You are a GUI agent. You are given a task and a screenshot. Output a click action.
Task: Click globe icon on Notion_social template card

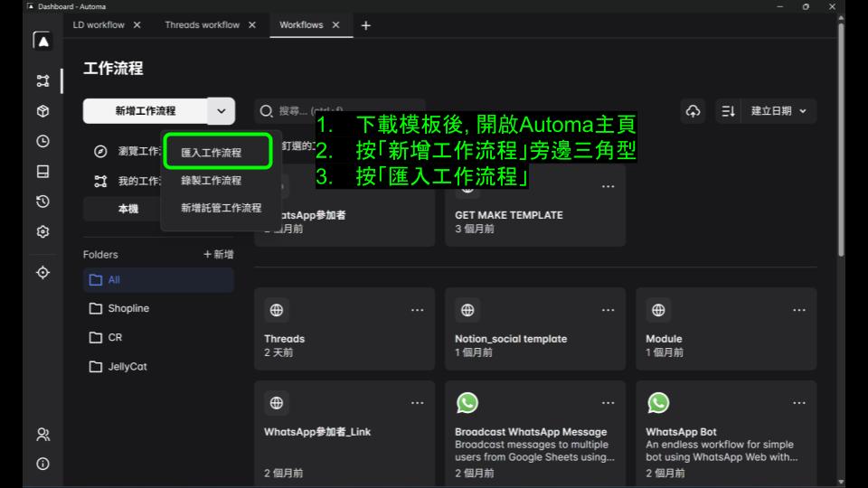(467, 310)
